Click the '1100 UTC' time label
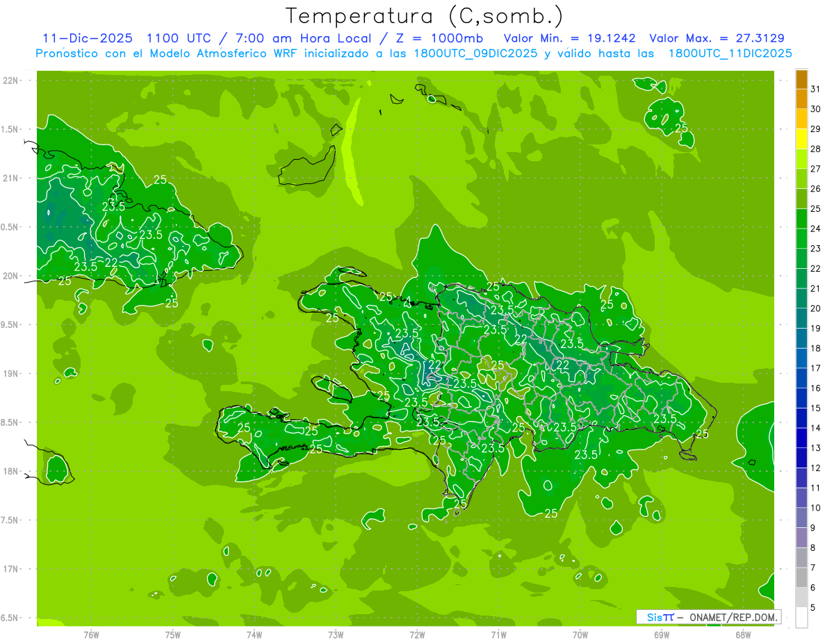834x644 pixels. 177,38
